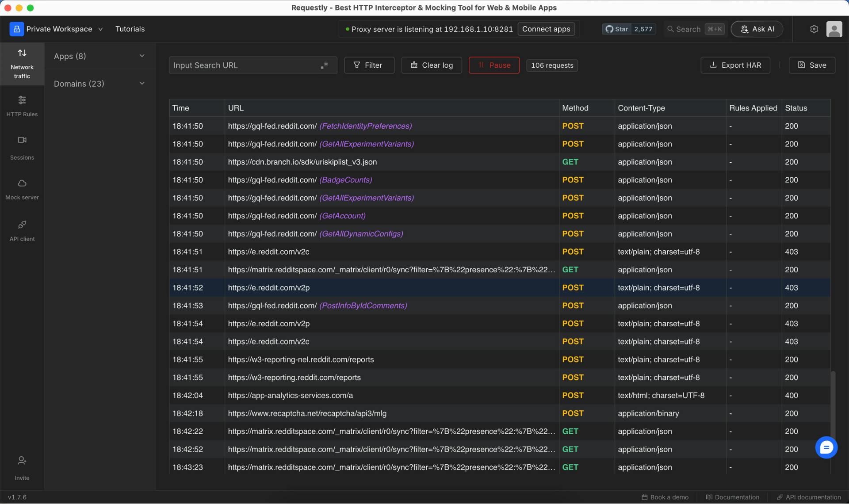Open Mock server sidebar section
This screenshot has width=849, height=504.
(x=22, y=189)
